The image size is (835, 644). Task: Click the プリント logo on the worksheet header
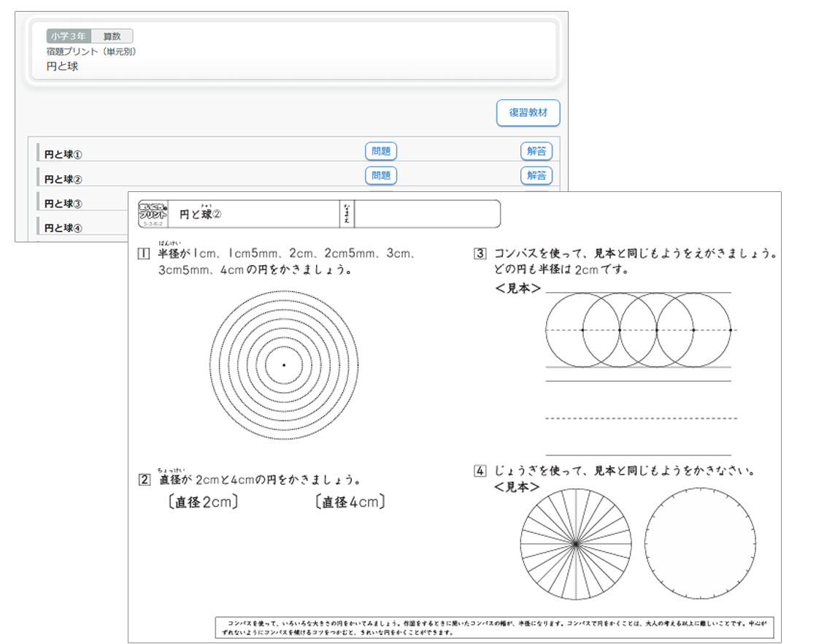click(154, 213)
